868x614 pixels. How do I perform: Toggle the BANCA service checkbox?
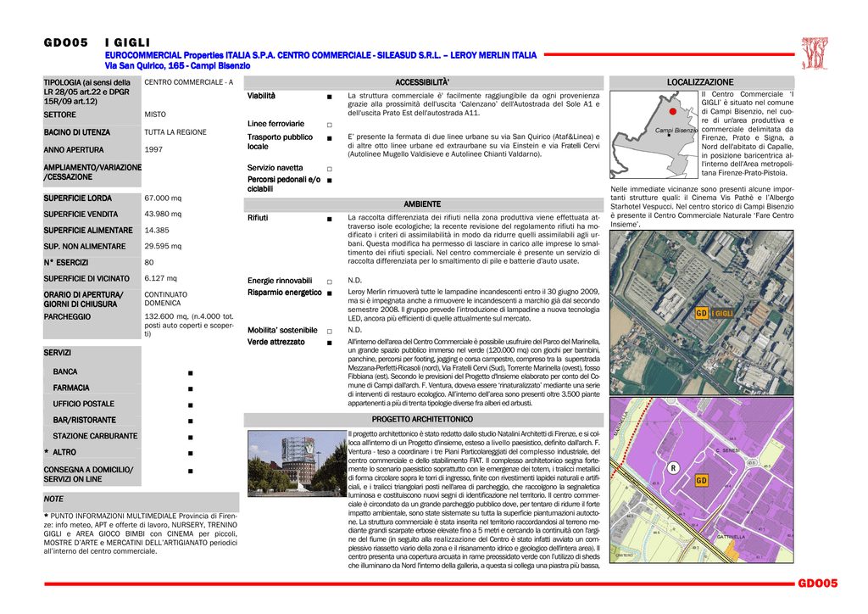(191, 373)
